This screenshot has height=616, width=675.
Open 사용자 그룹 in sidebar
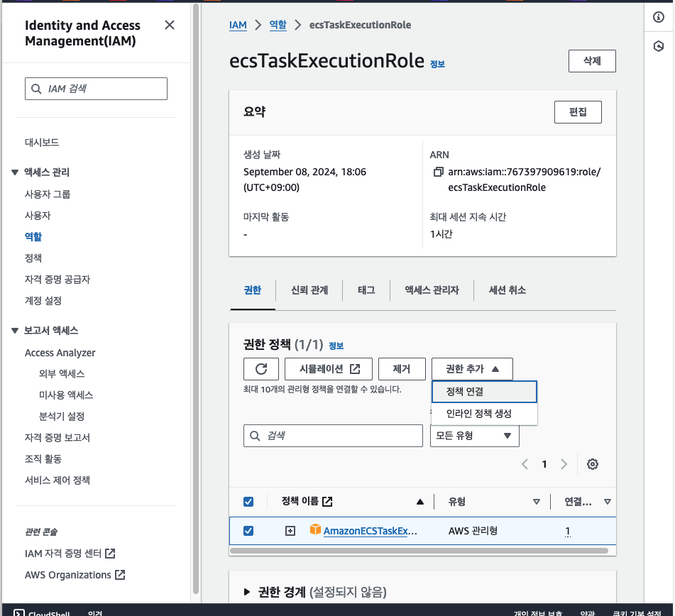coord(48,194)
